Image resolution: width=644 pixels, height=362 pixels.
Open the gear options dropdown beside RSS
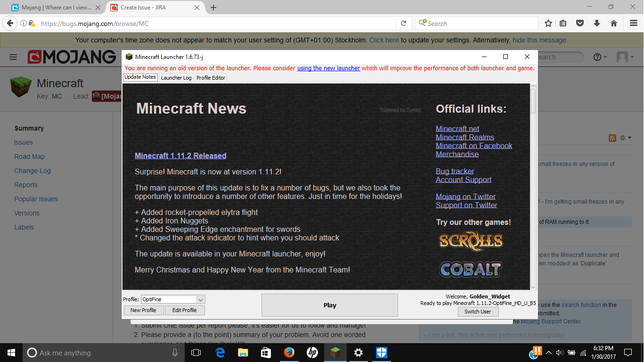[x=625, y=138]
